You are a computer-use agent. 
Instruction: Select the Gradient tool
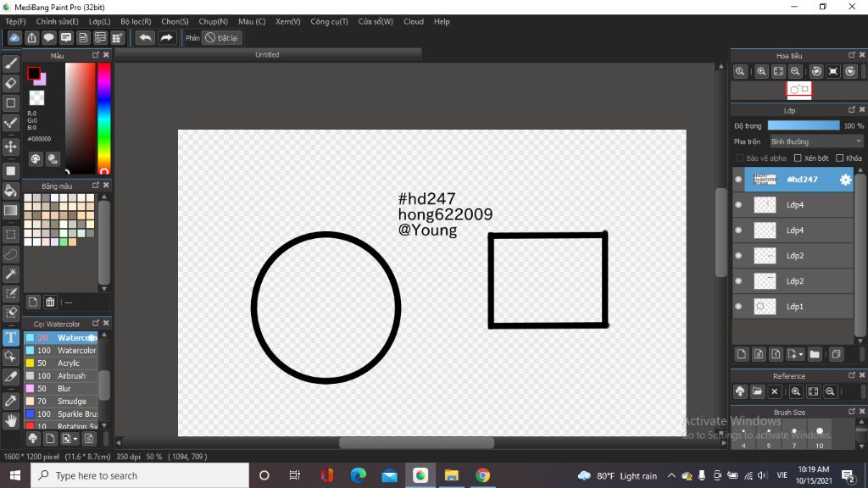tap(10, 210)
